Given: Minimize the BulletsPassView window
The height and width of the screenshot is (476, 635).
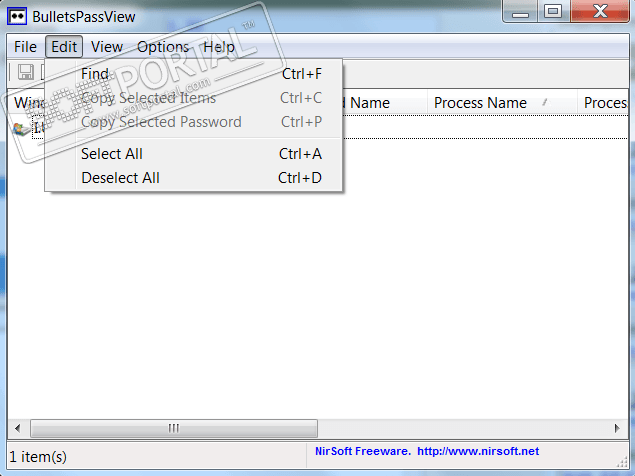Looking at the screenshot, I should pos(520,12).
